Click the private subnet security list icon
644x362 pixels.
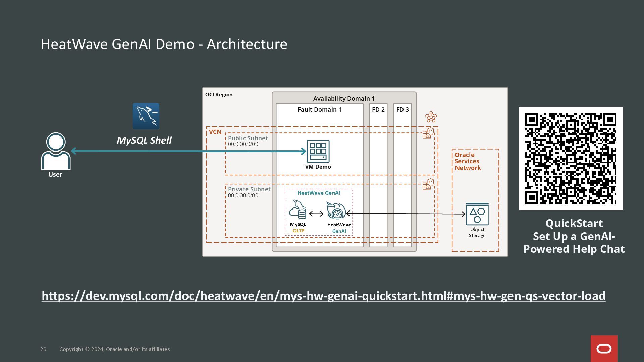tap(428, 184)
